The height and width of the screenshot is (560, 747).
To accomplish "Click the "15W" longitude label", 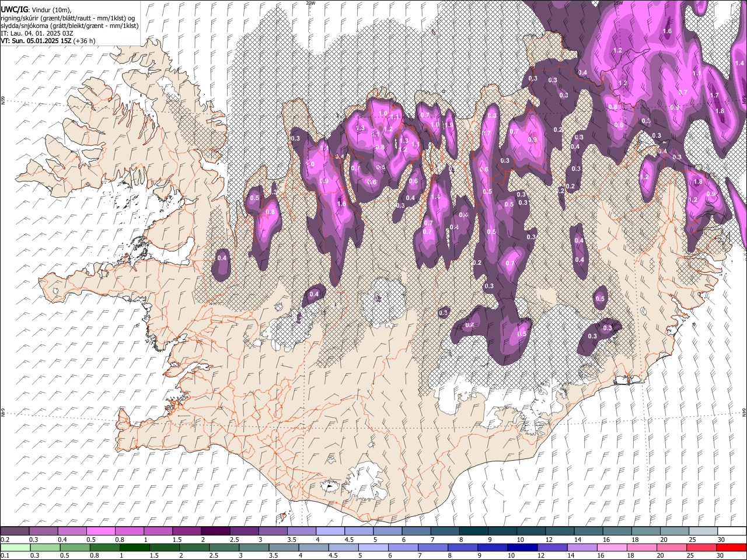I will tap(618, 3).
